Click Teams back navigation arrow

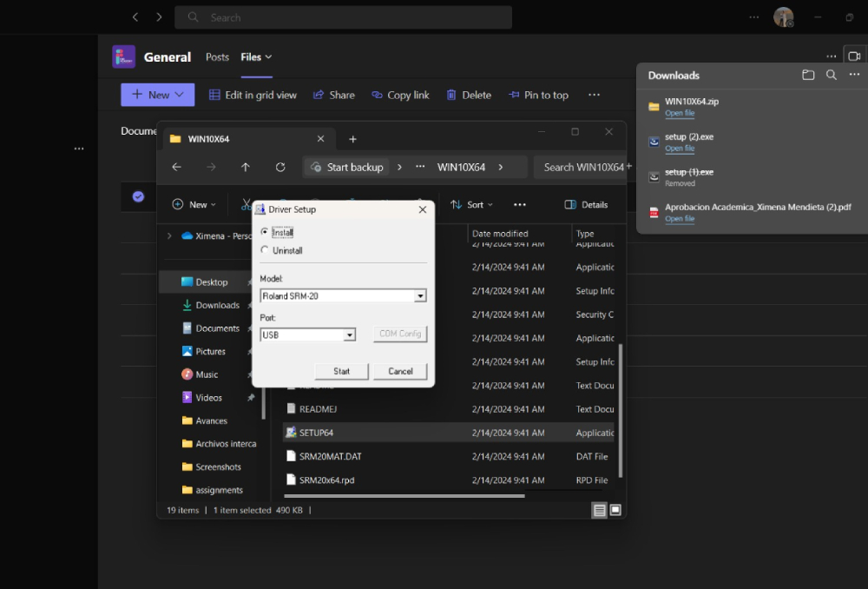(x=135, y=17)
